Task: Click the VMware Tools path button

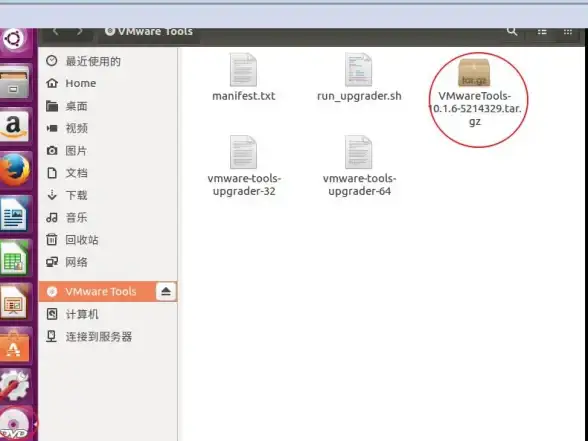Action: pyautogui.click(x=149, y=32)
